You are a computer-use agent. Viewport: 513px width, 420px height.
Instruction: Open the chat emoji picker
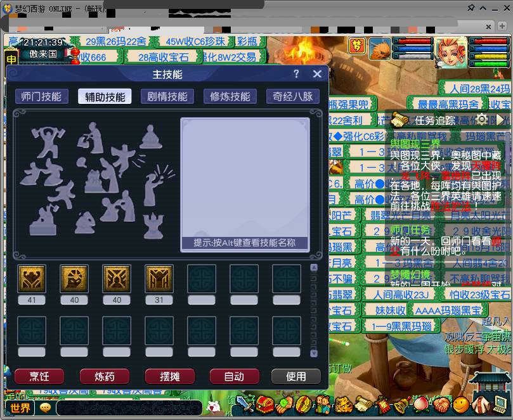point(45,408)
